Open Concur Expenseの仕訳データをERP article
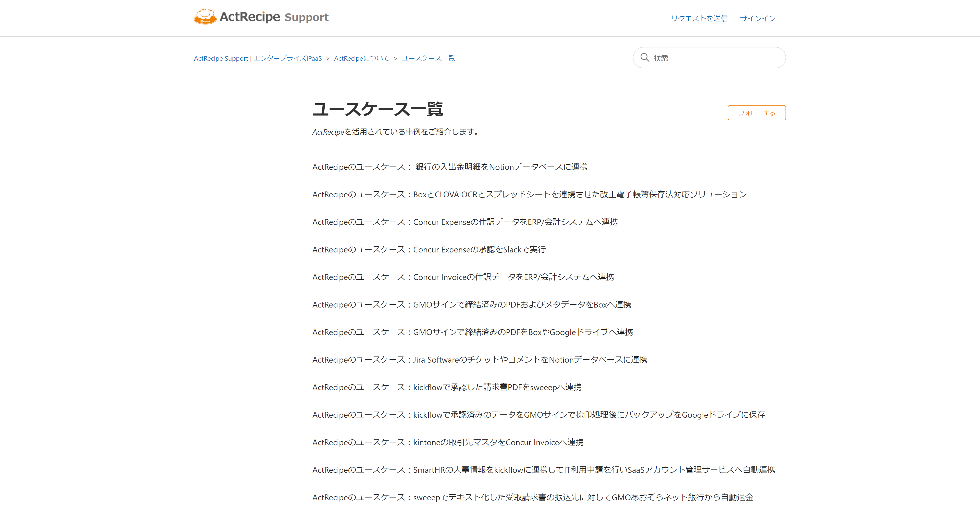 pyautogui.click(x=465, y=222)
